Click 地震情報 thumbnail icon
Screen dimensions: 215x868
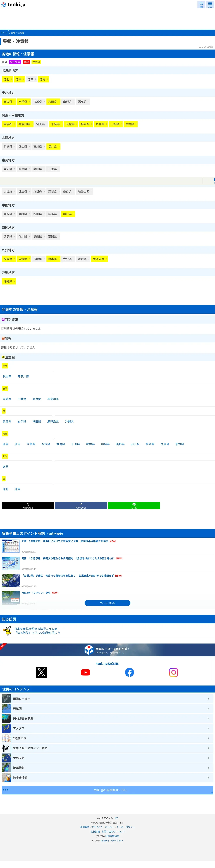[6, 768]
